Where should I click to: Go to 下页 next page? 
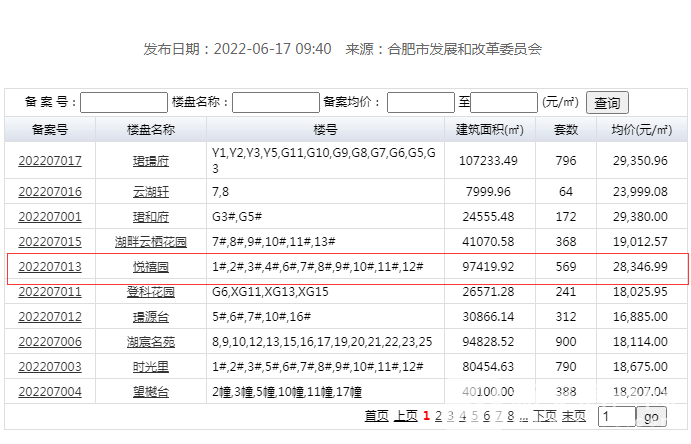(545, 416)
